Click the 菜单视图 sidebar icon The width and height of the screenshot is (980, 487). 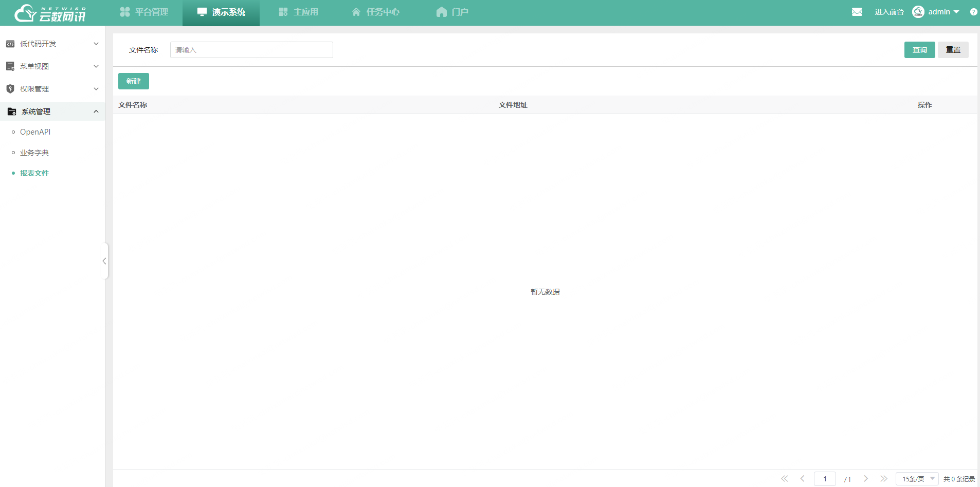(x=10, y=66)
